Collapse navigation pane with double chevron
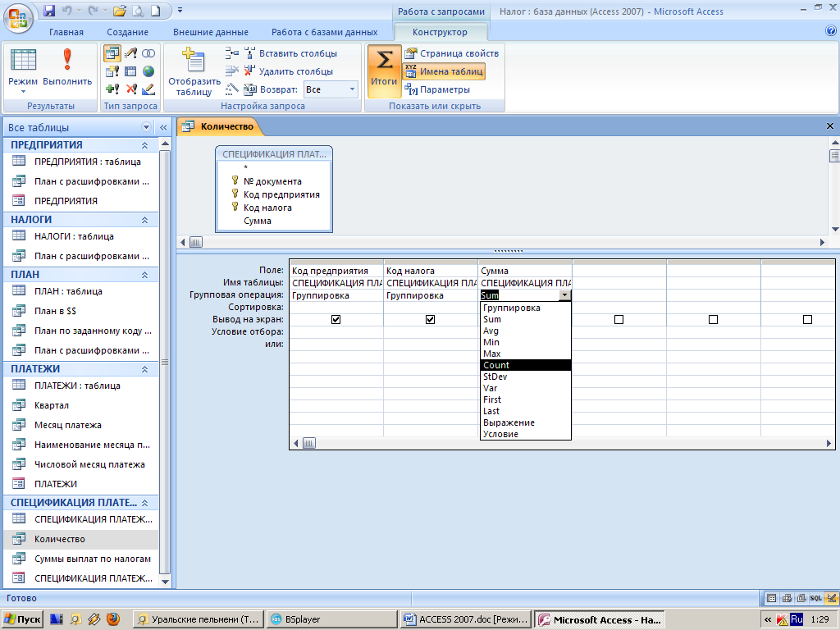 click(163, 127)
